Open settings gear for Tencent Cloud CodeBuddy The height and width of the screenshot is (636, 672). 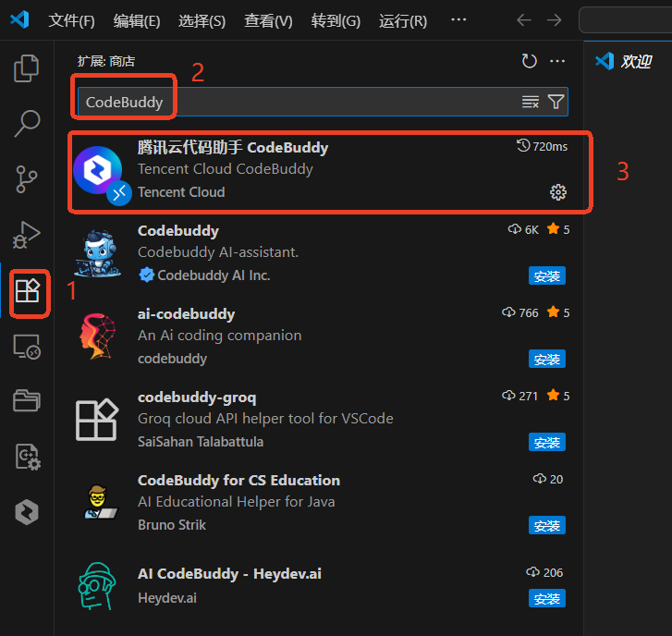[558, 192]
